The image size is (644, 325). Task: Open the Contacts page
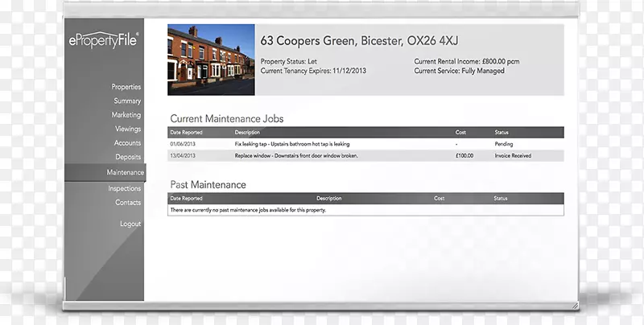pos(127,203)
